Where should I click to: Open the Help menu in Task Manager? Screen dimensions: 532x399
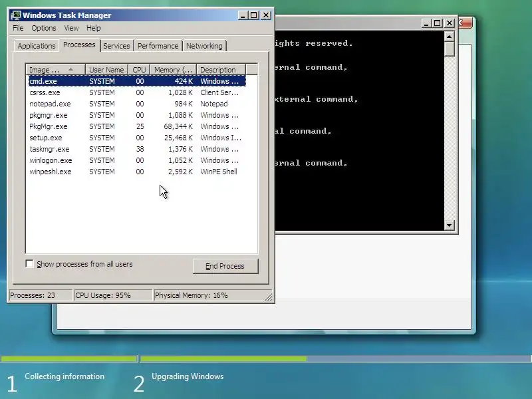pos(93,28)
